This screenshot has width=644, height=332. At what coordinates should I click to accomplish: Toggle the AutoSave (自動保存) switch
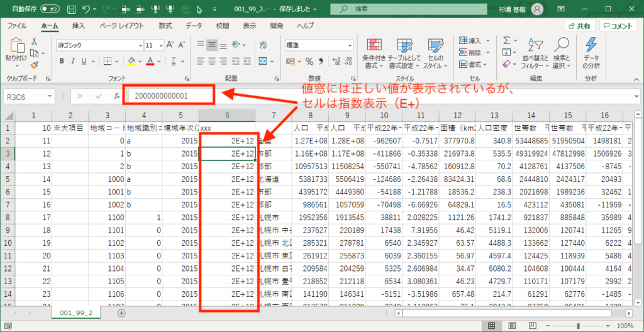coord(50,9)
